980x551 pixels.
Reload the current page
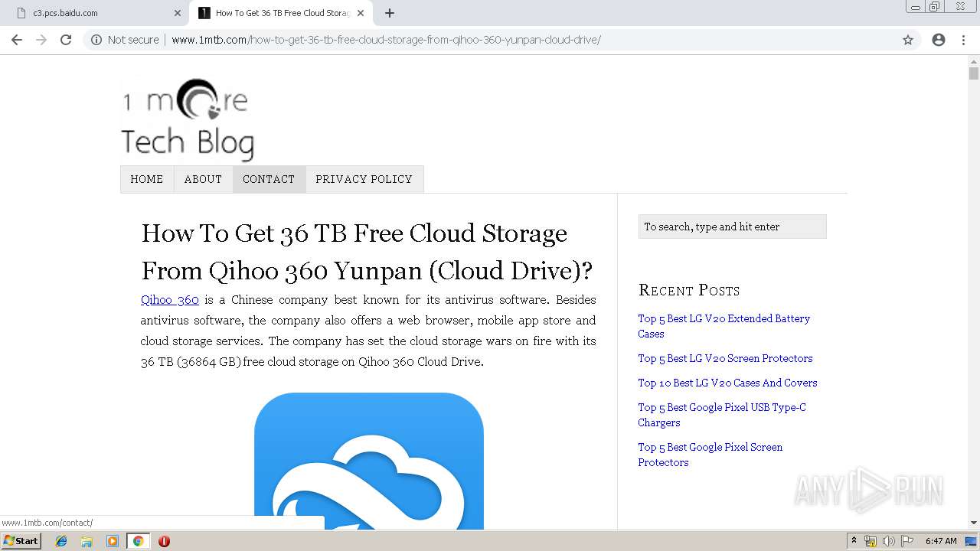point(66,40)
